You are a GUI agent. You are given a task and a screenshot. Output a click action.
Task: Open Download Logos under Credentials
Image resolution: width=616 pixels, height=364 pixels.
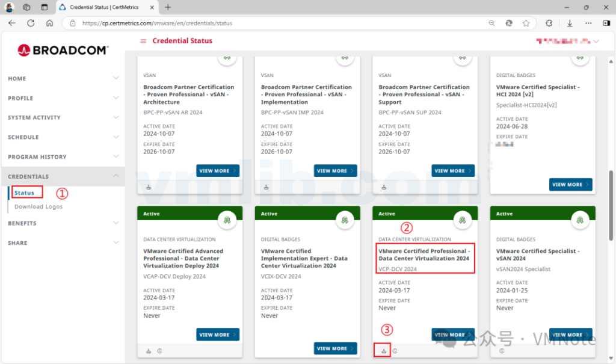(38, 207)
